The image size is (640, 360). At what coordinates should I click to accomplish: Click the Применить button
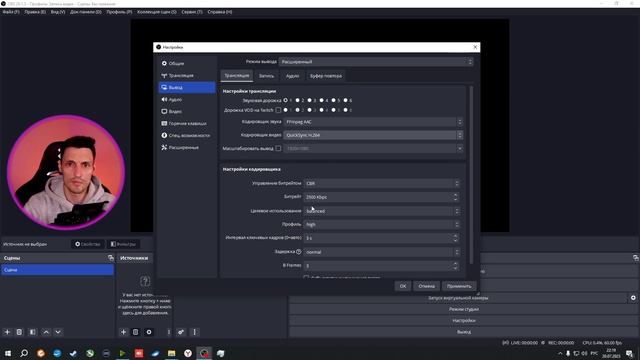click(x=459, y=286)
